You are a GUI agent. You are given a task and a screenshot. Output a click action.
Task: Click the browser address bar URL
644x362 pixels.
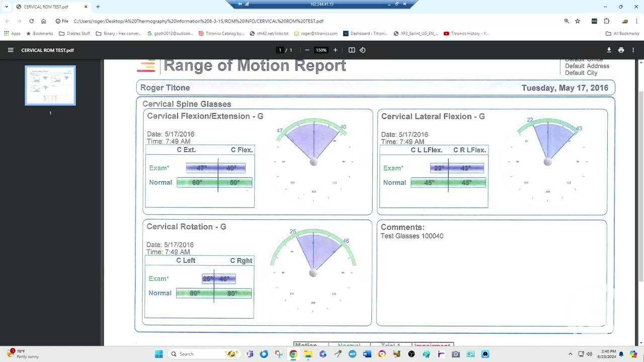pos(198,21)
